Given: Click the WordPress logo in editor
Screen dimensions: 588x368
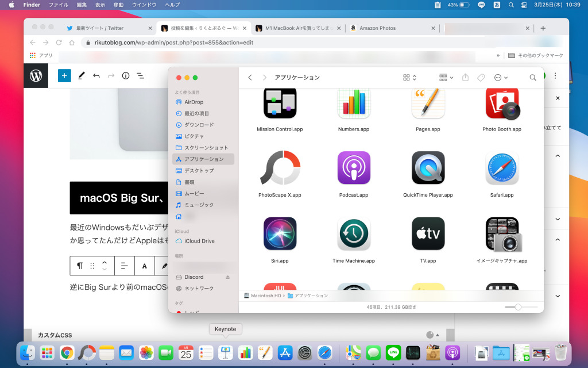Looking at the screenshot, I should pyautogui.click(x=36, y=76).
